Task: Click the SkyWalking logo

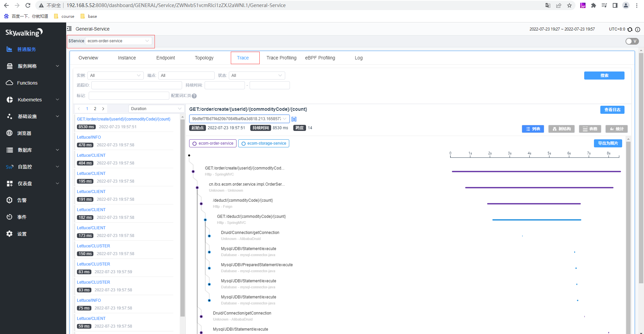Action: coord(24,33)
